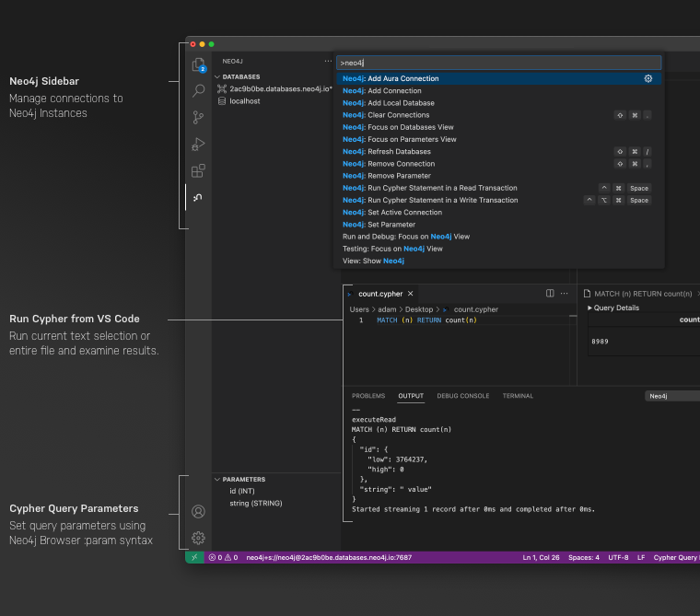
Task: Click Desktop in the breadcrumb path
Action: coord(419,309)
